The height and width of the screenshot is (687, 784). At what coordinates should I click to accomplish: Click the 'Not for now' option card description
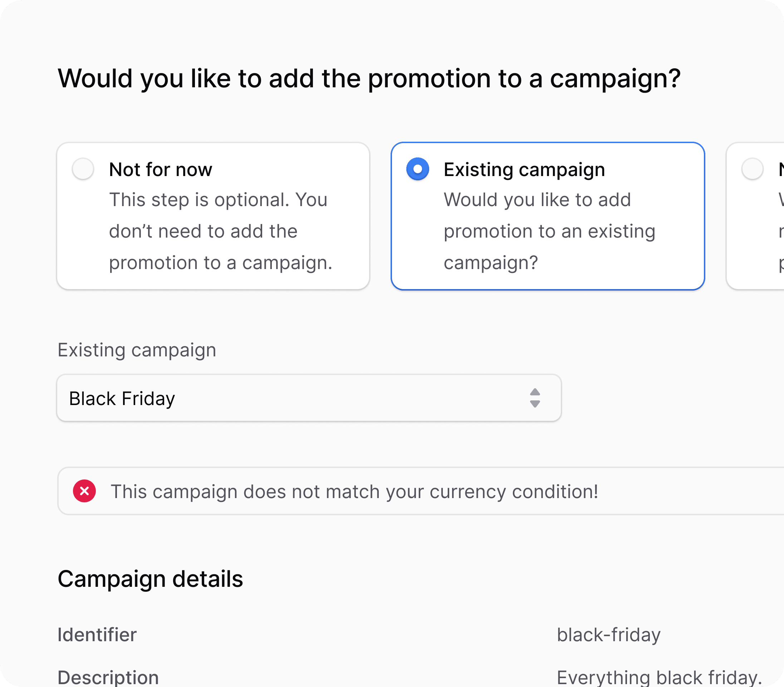(220, 231)
